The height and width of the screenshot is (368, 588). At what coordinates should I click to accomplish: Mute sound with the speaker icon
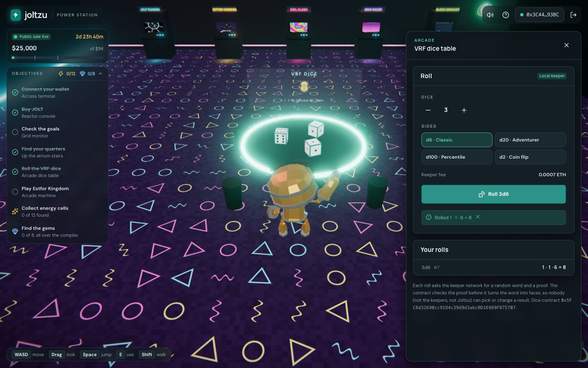tap(490, 15)
